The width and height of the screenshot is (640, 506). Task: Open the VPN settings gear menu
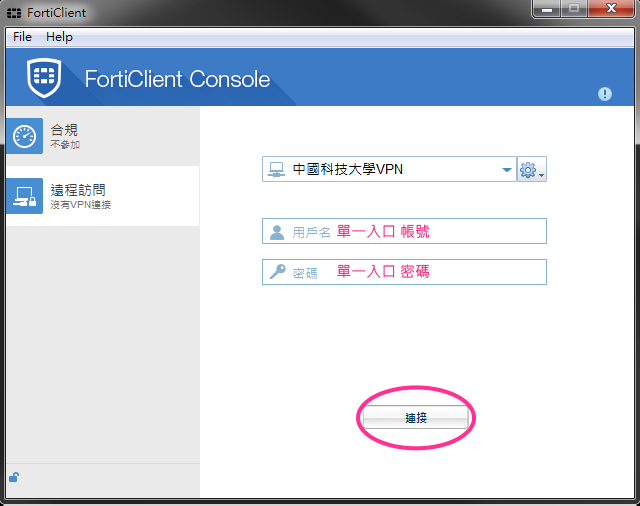tap(532, 169)
